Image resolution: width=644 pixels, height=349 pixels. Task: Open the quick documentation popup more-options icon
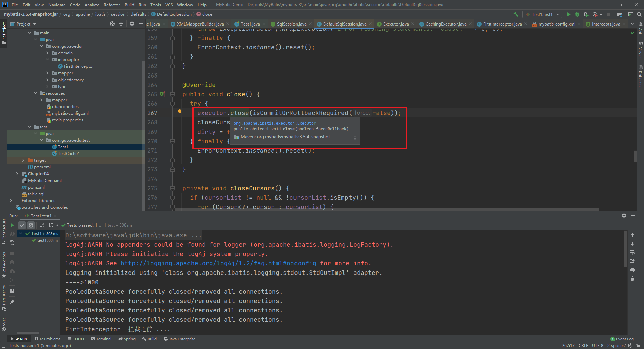pos(355,138)
